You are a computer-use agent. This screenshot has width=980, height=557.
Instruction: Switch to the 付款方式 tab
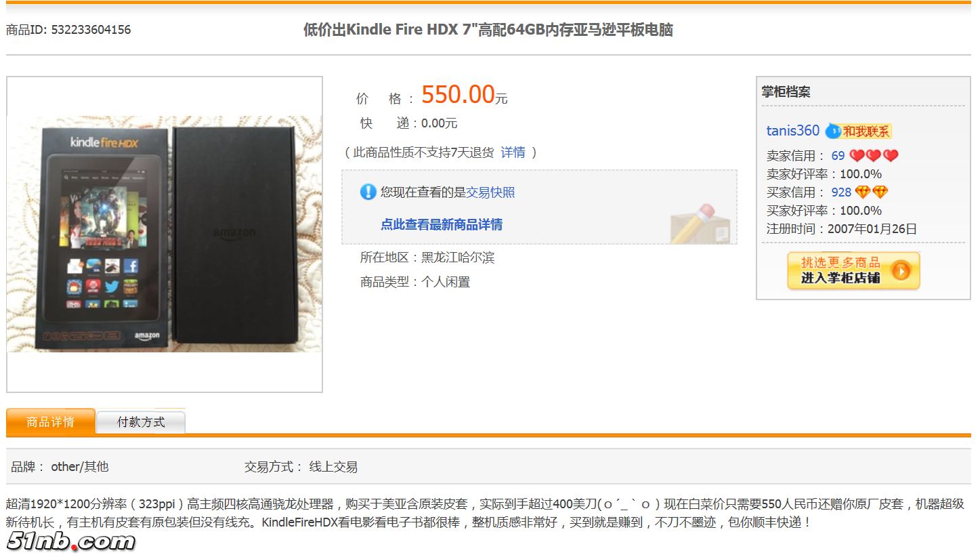coord(141,422)
